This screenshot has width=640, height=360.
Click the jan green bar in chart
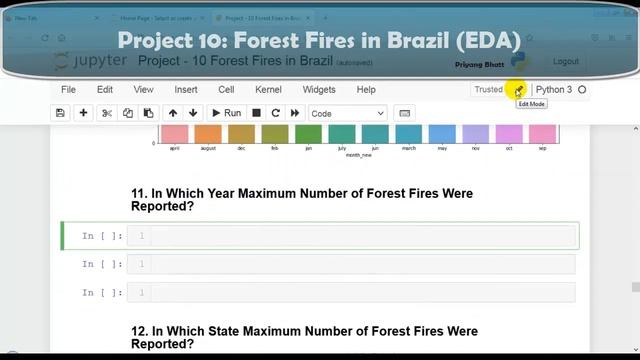[309, 134]
